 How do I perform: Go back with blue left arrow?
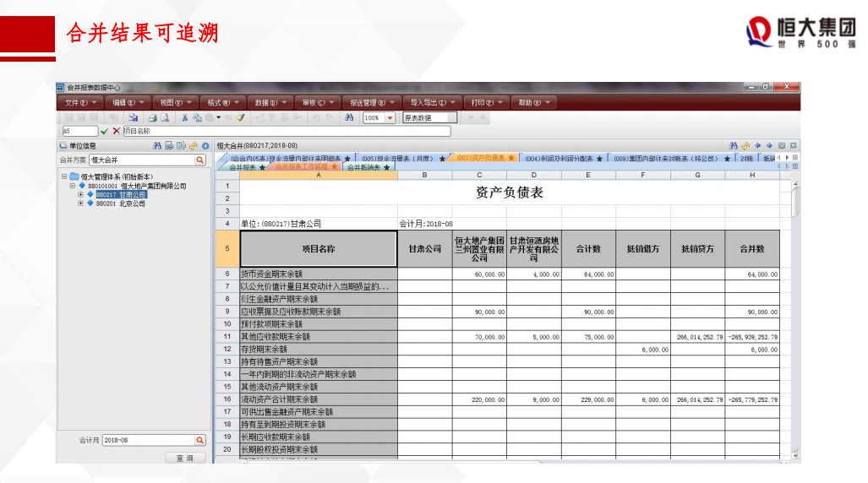click(x=758, y=146)
